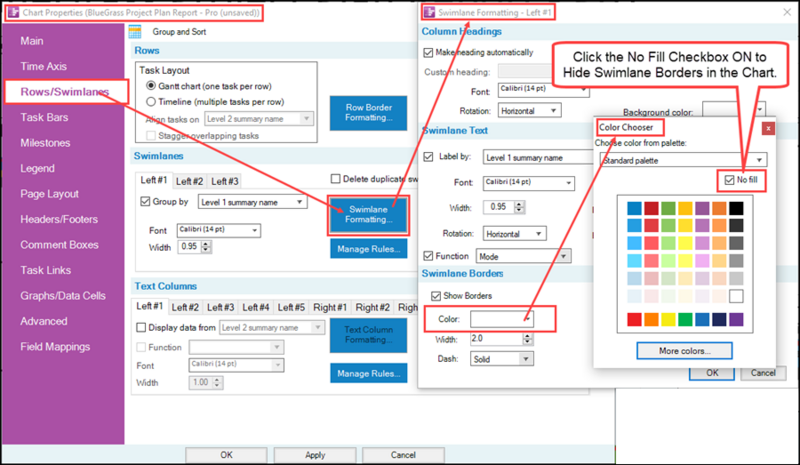
Task: Toggle the Show Borders checkbox
Action: (436, 296)
